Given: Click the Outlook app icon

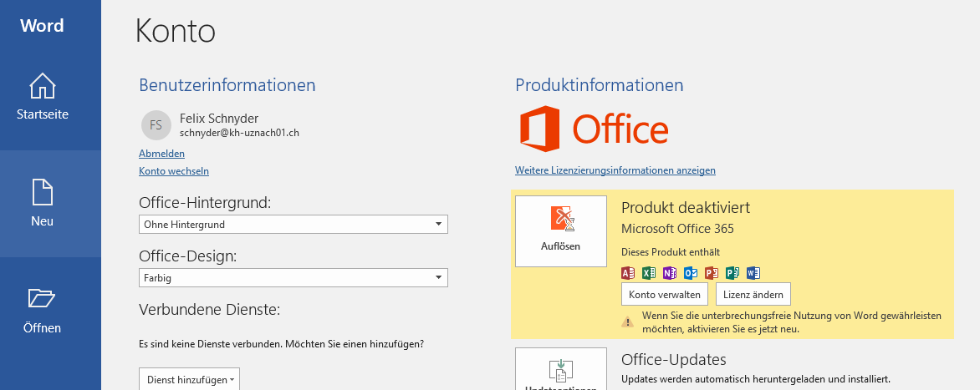Looking at the screenshot, I should tap(691, 273).
